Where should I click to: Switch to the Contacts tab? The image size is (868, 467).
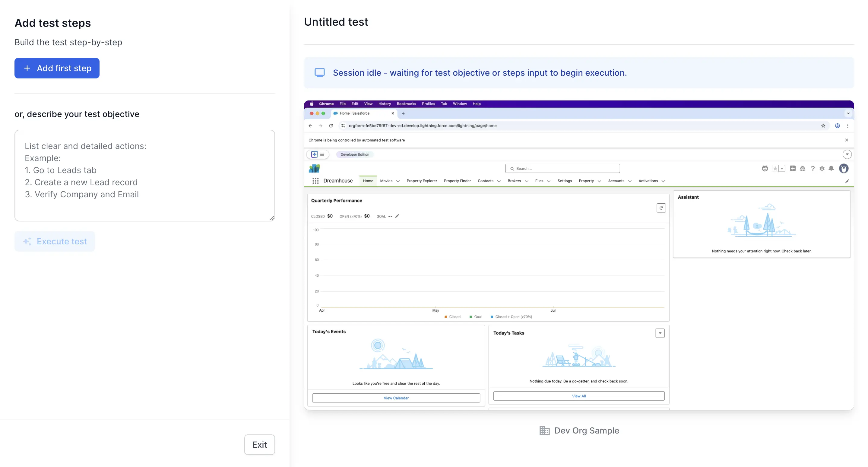click(x=486, y=181)
